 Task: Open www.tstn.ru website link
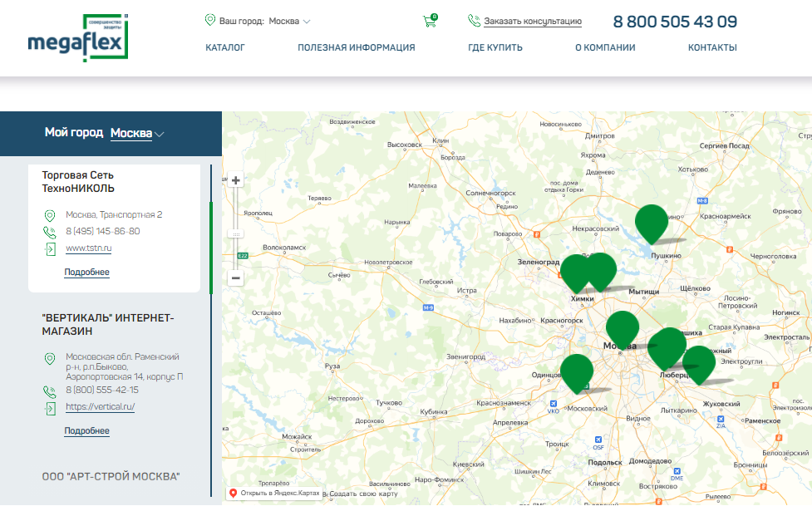pos(89,248)
